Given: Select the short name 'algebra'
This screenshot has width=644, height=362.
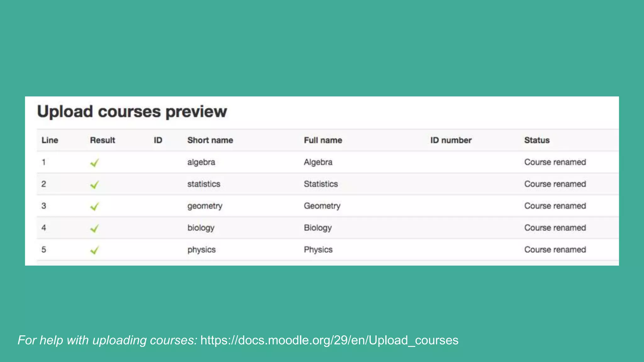Looking at the screenshot, I should pyautogui.click(x=201, y=162).
